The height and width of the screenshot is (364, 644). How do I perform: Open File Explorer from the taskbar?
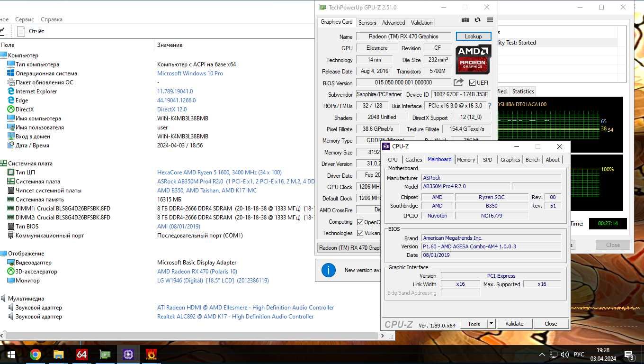point(58,355)
